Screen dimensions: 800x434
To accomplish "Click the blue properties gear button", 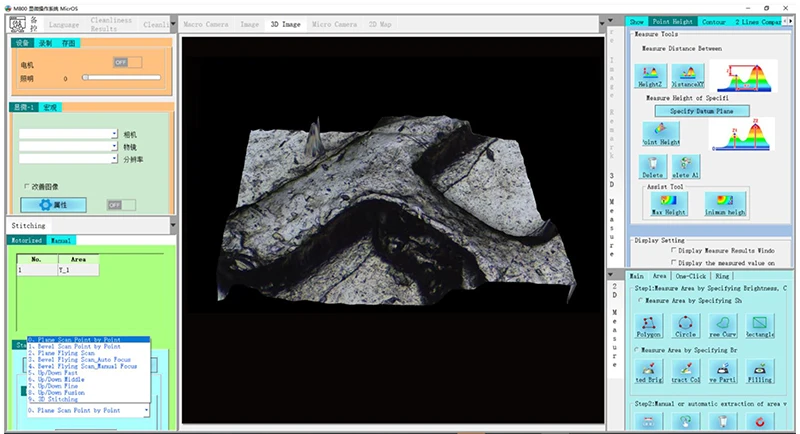I will click(54, 205).
